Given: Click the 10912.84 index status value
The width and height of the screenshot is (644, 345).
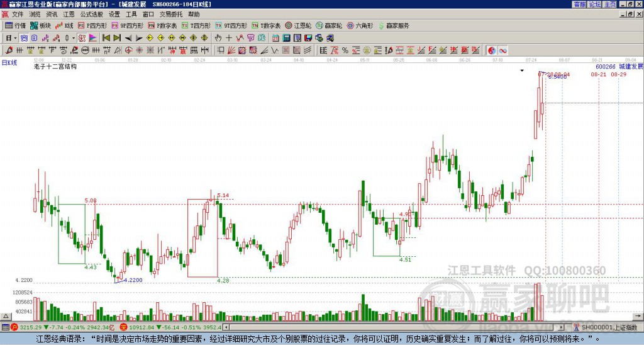Looking at the screenshot, I should (143, 327).
